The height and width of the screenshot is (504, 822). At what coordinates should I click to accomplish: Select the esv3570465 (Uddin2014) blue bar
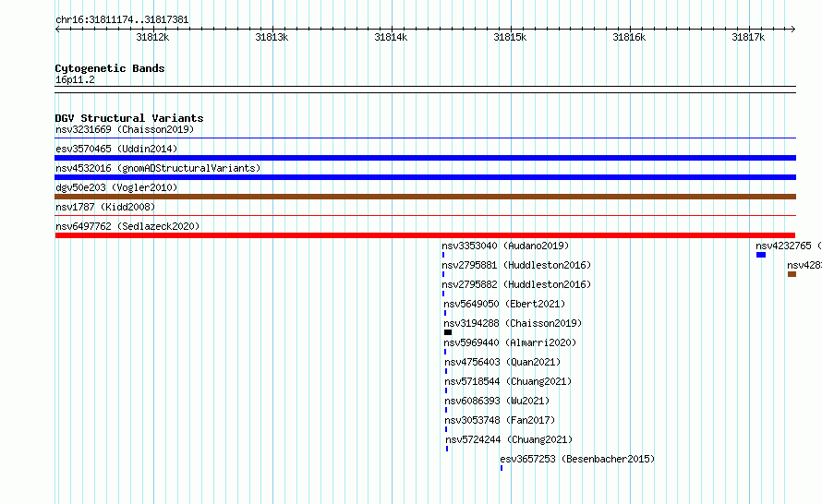(x=425, y=158)
